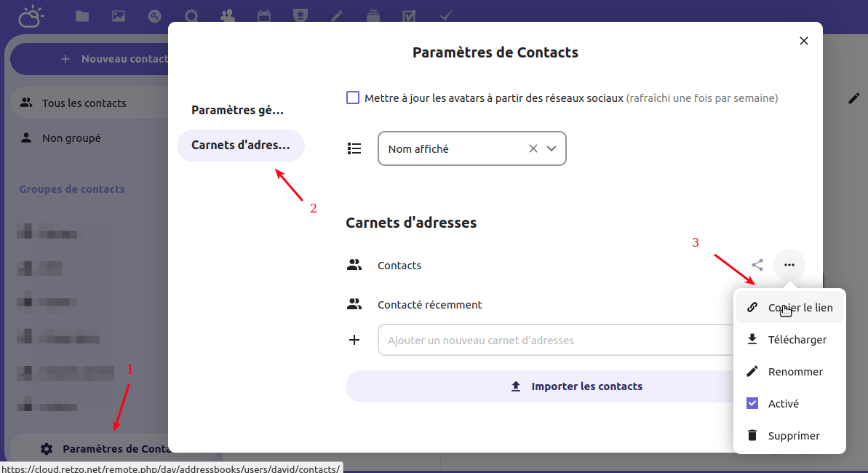Close the Paramètres de Contacts dialog

pos(804,41)
